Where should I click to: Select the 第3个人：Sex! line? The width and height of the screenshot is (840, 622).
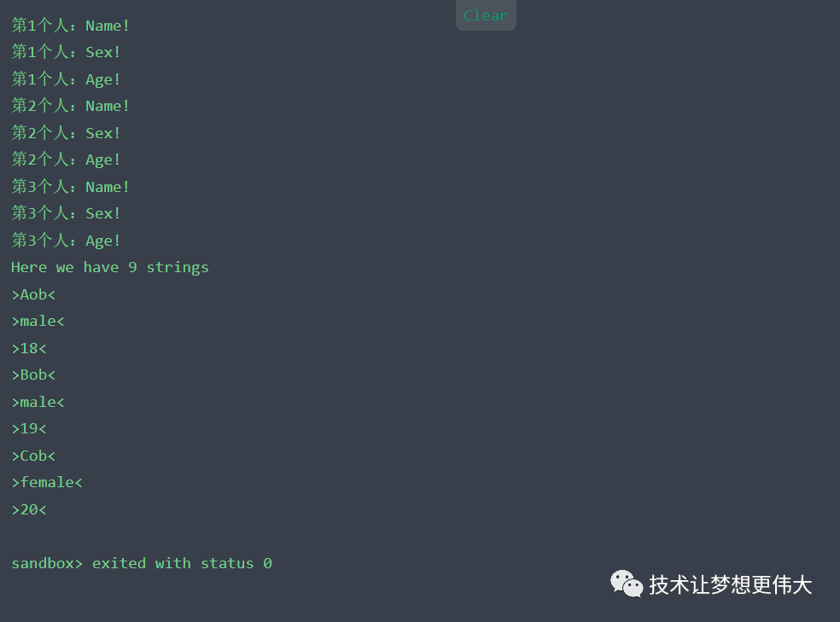coord(67,213)
